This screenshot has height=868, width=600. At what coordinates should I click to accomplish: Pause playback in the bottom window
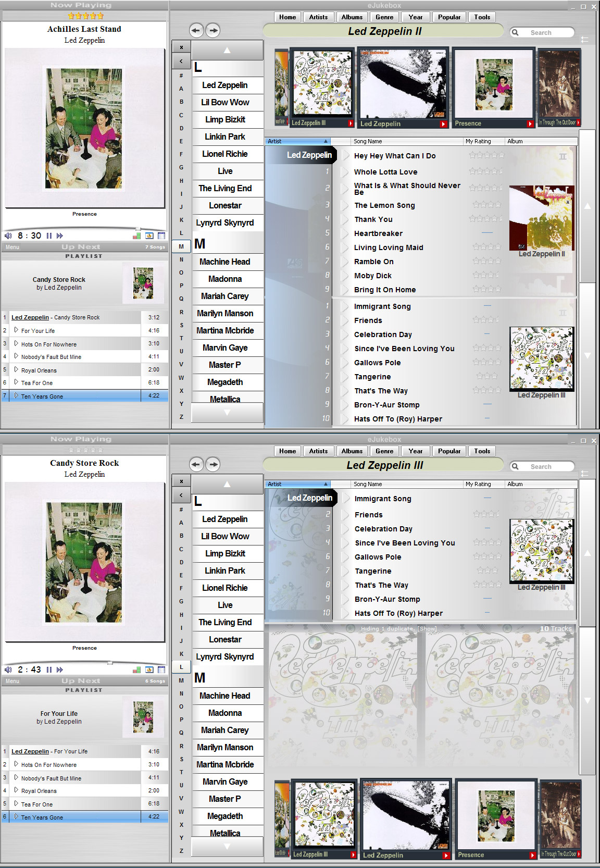(x=49, y=669)
